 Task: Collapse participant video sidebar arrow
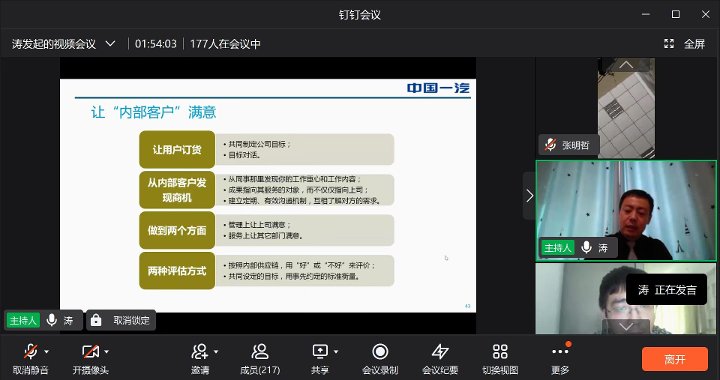(529, 196)
